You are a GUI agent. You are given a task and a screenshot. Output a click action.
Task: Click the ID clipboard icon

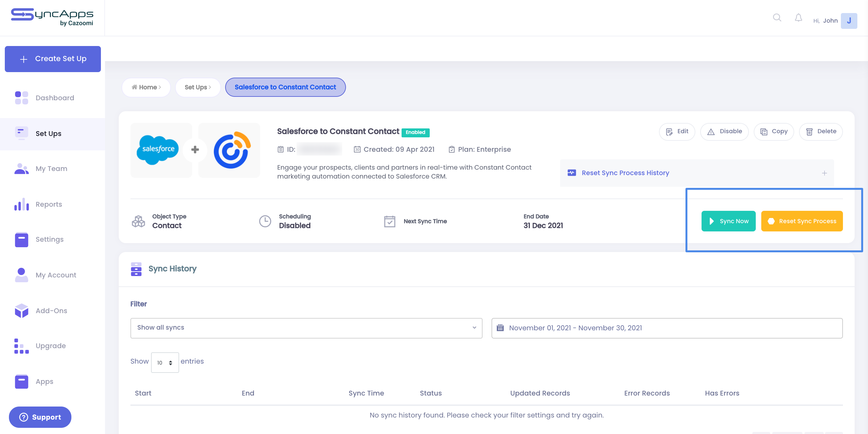(280, 149)
